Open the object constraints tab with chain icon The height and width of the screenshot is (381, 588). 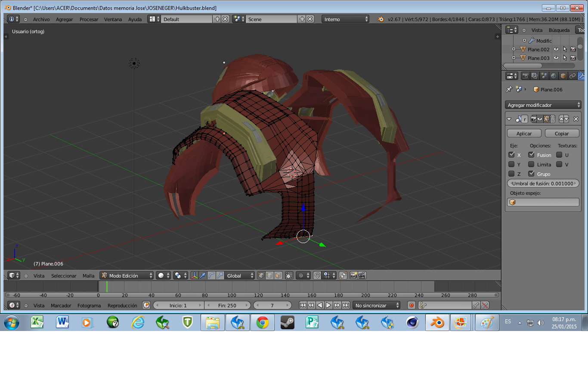click(x=573, y=76)
